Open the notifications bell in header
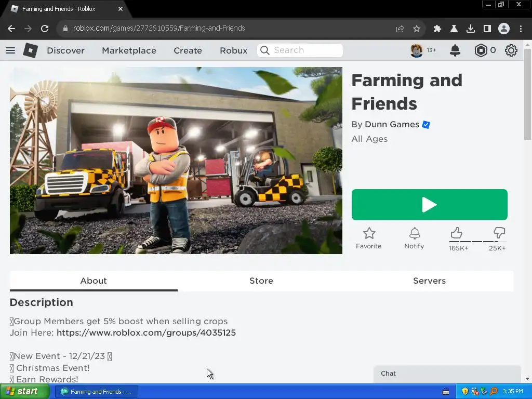 [455, 50]
